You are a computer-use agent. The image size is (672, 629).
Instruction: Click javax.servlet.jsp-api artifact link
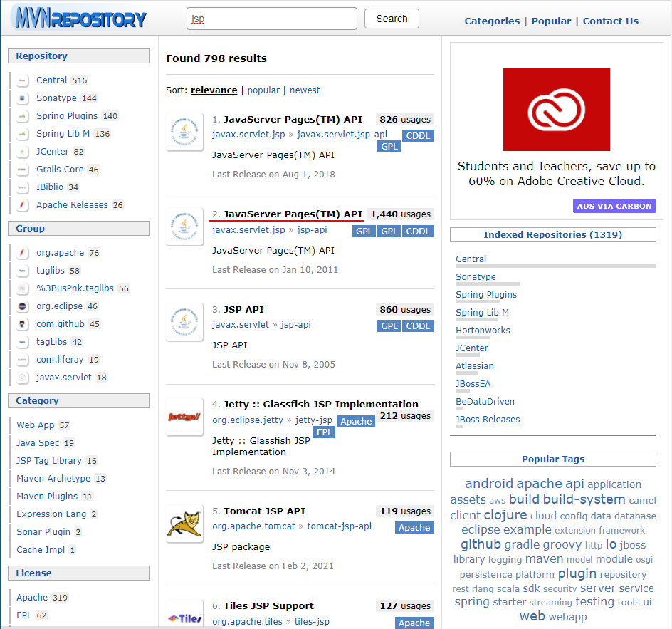tap(342, 134)
